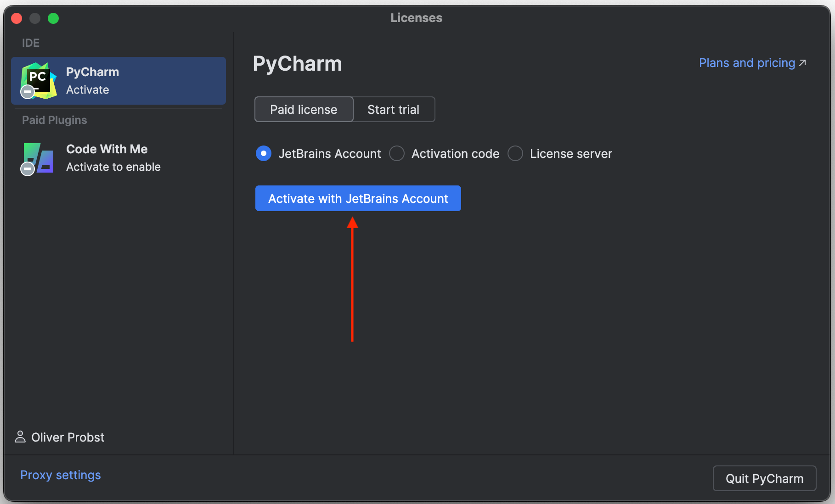Click the green full-screen window button
This screenshot has width=835, height=504.
(53, 18)
